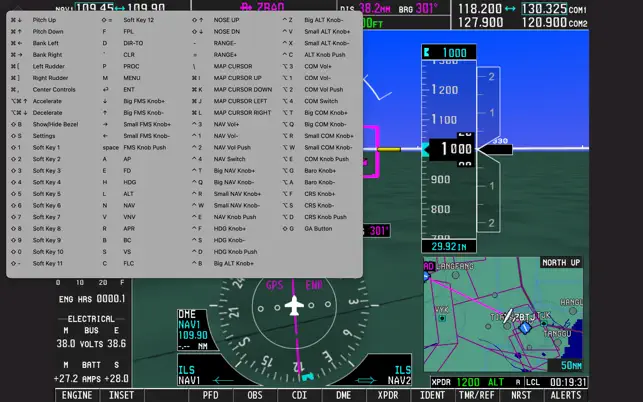Click the 'MAP CURSOR UP' shortcut row
The height and width of the screenshot is (402, 643).
pyautogui.click(x=227, y=78)
